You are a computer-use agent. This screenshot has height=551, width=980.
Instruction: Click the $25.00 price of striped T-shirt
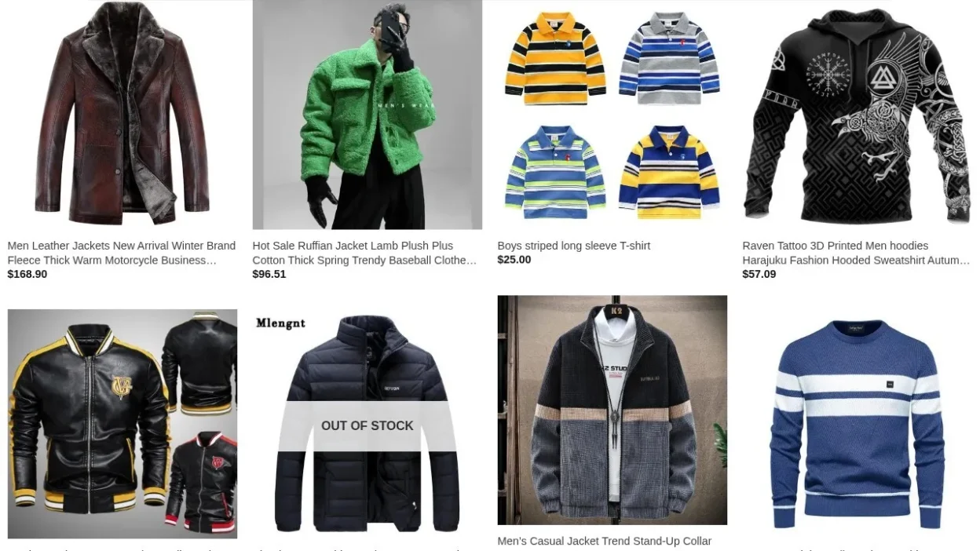click(514, 260)
